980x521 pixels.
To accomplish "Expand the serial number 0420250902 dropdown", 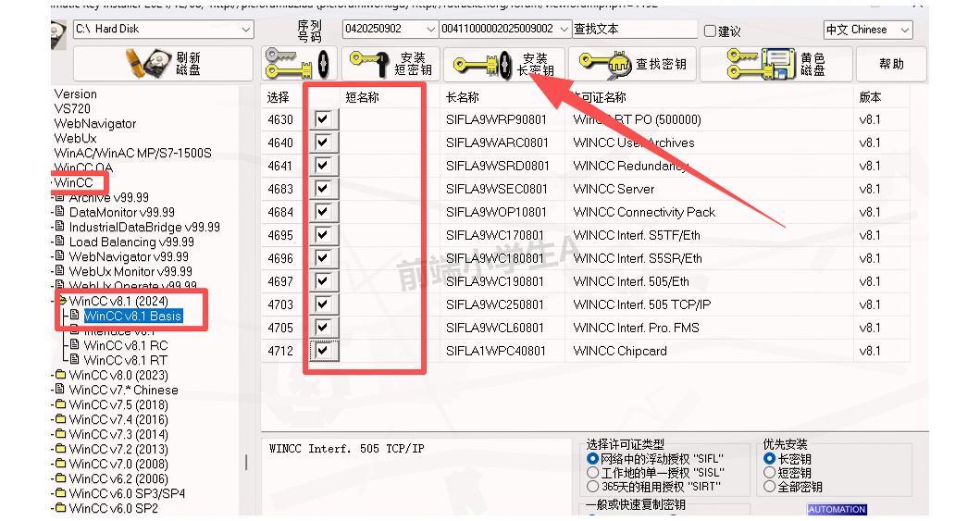I will click(429, 30).
